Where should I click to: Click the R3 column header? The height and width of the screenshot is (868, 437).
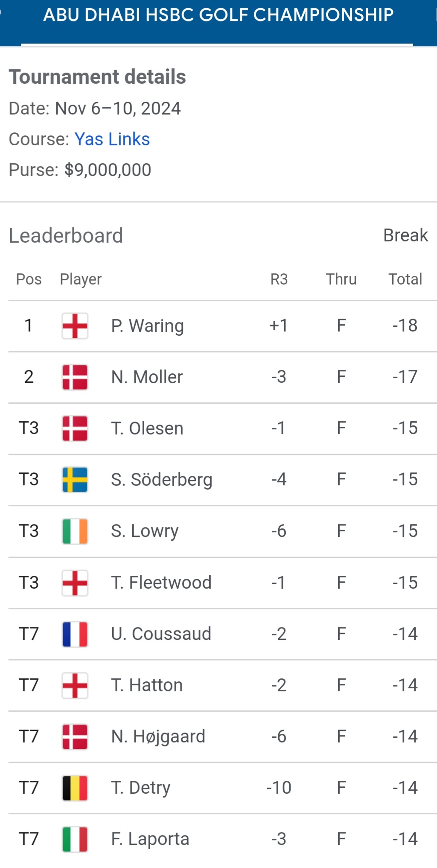click(x=279, y=279)
